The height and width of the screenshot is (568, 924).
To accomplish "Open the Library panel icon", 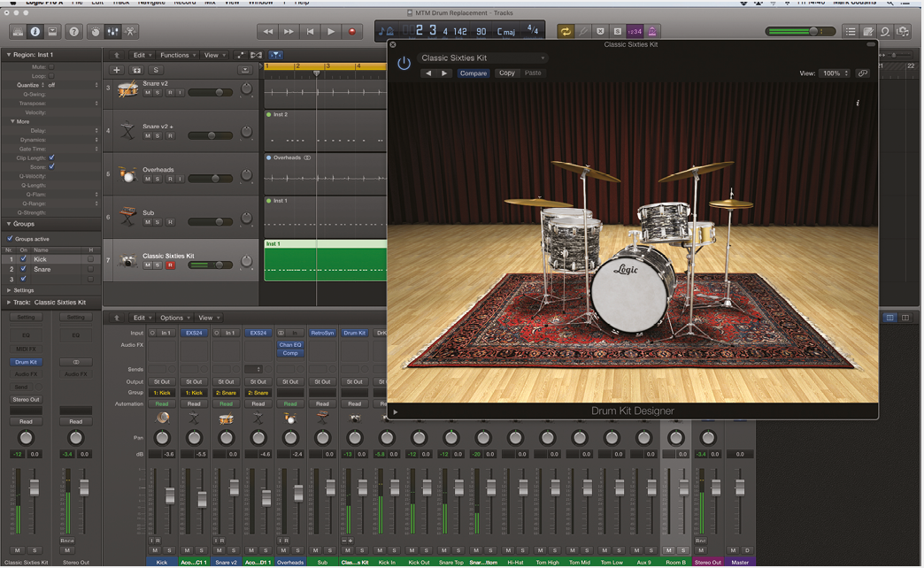I will point(18,31).
